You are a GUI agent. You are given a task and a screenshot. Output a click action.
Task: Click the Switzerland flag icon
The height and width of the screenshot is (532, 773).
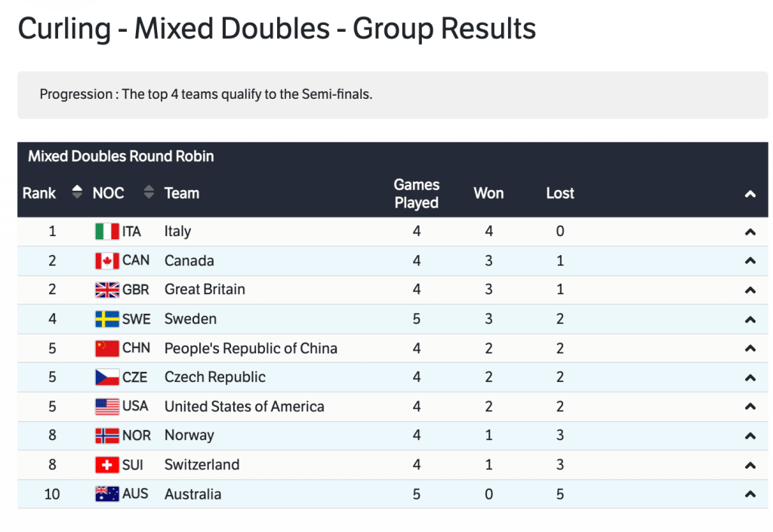point(106,465)
